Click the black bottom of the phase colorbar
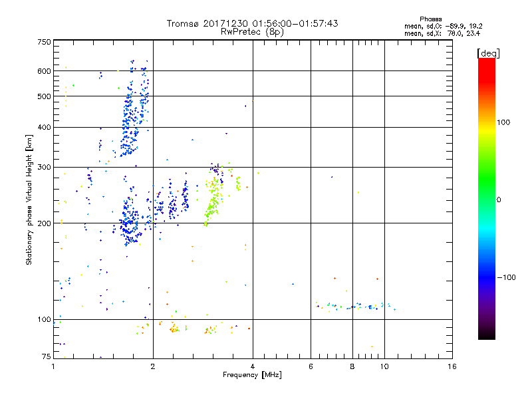Image resolution: width=532 pixels, height=399 pixels. point(487,334)
